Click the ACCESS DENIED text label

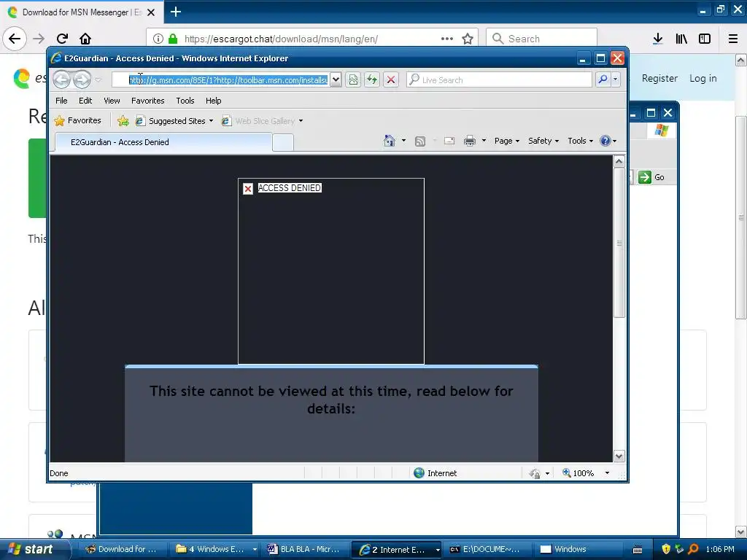(x=289, y=188)
